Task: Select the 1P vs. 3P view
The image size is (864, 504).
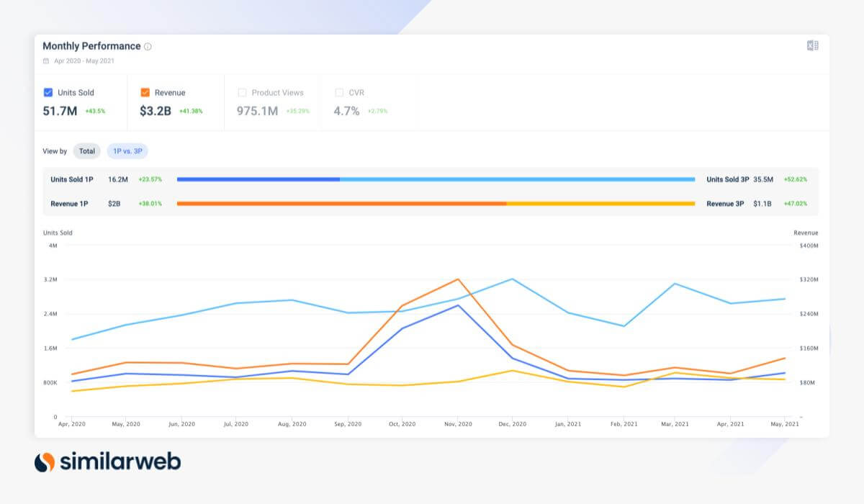Action: click(128, 150)
